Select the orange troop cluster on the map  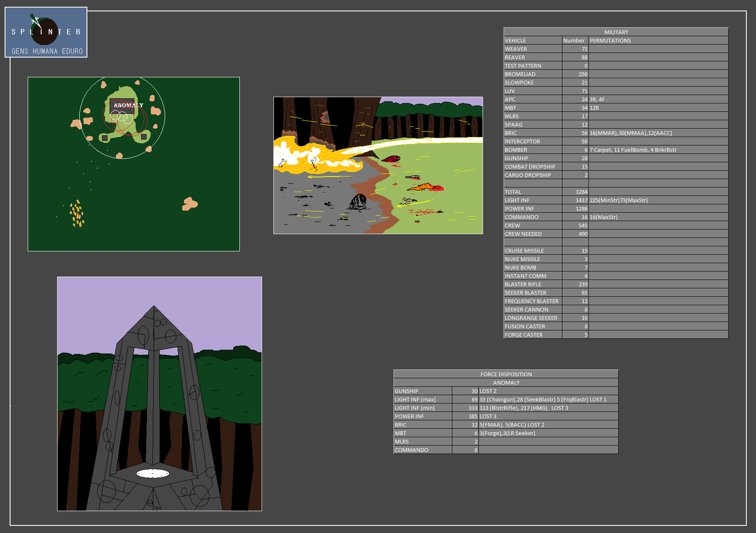(77, 214)
